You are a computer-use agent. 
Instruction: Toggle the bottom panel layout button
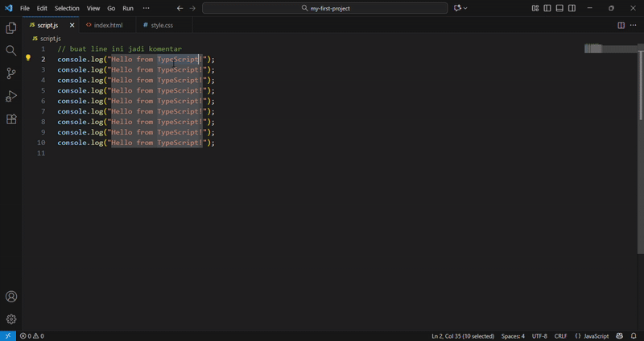(559, 8)
